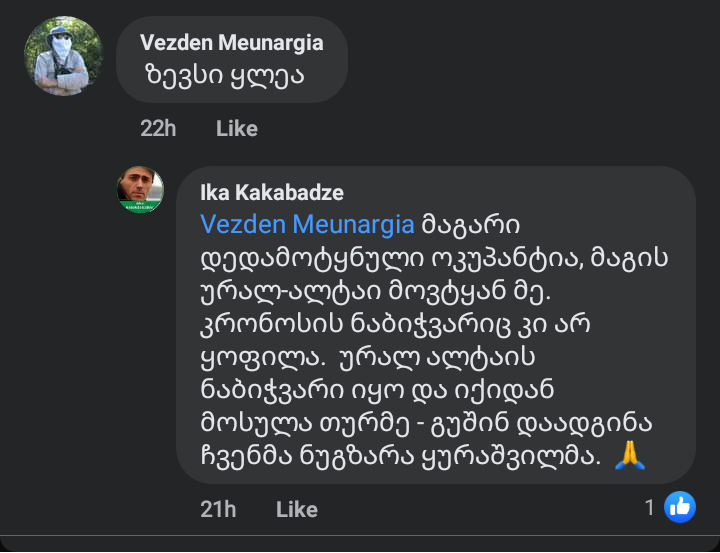View the reaction count "1"
720x553 pixels.
tap(650, 508)
